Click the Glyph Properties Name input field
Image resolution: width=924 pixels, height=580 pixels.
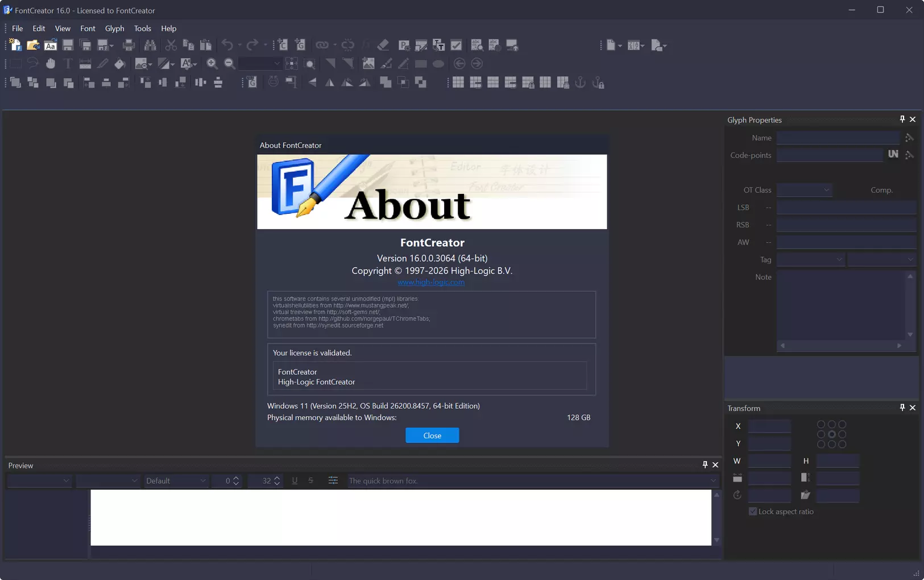click(838, 138)
